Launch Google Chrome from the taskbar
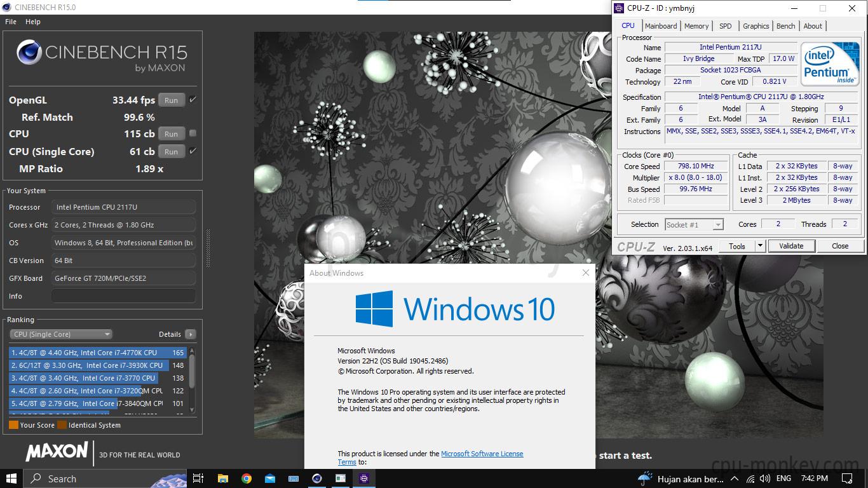The width and height of the screenshot is (868, 488). pyautogui.click(x=247, y=478)
